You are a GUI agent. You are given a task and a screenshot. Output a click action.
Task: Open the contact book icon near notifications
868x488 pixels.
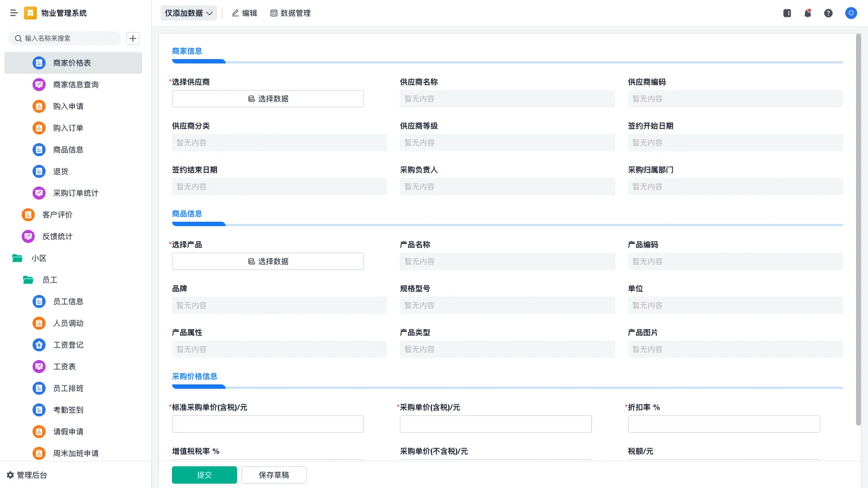(786, 13)
